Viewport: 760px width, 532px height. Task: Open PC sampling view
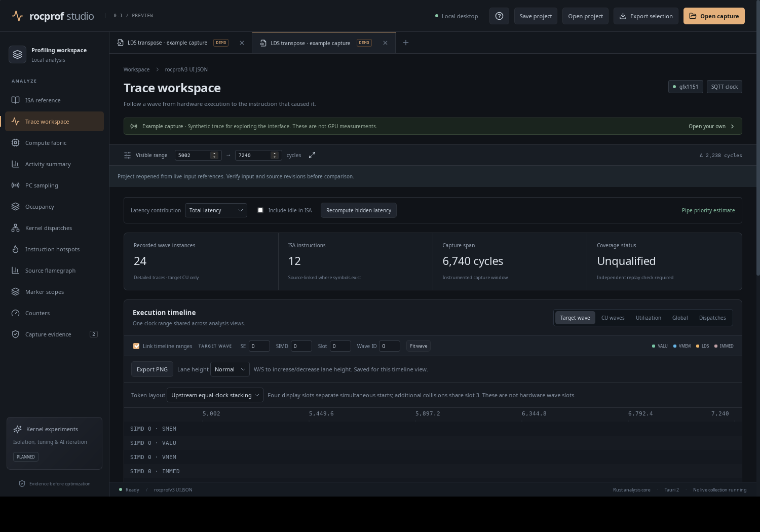click(54, 185)
